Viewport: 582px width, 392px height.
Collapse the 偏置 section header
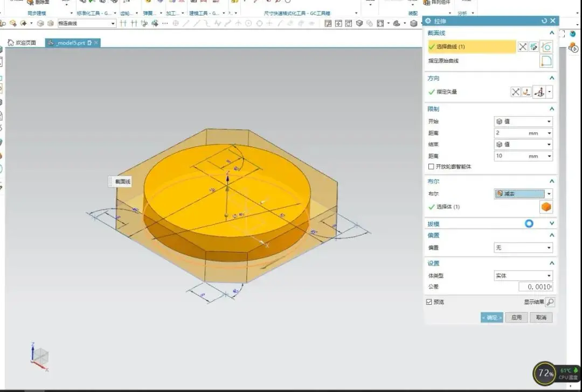[552, 235]
